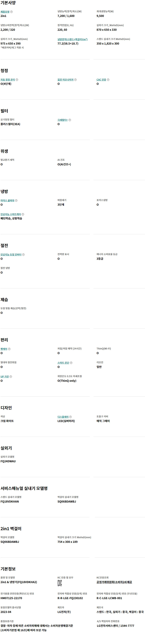Open info icon next to 인공지능 듀얼 인버터

24,254
